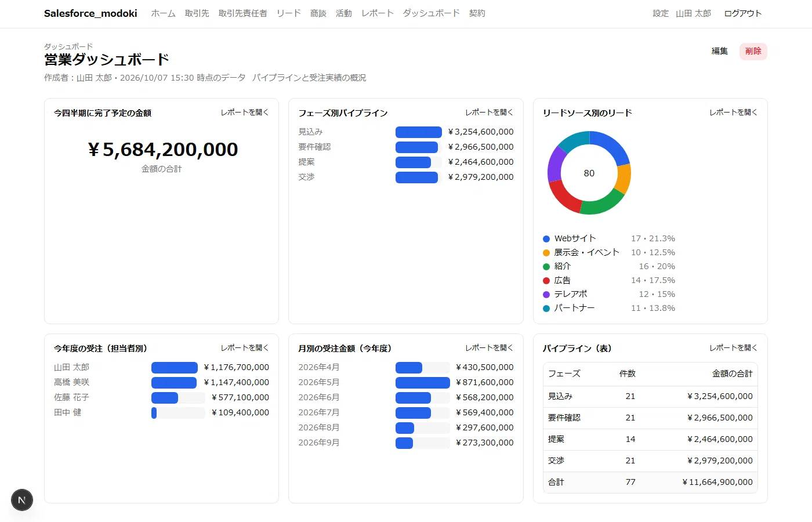Click the 営業ダッシュボード page title
The width and height of the screenshot is (812, 522).
(107, 60)
